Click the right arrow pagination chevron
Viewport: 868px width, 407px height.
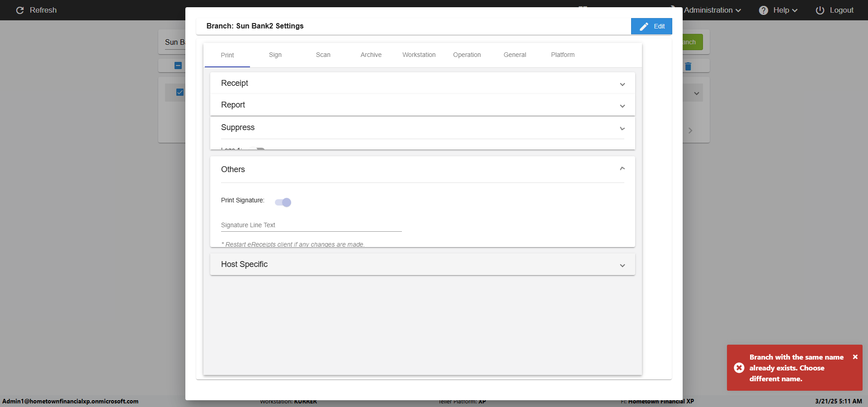click(x=690, y=131)
